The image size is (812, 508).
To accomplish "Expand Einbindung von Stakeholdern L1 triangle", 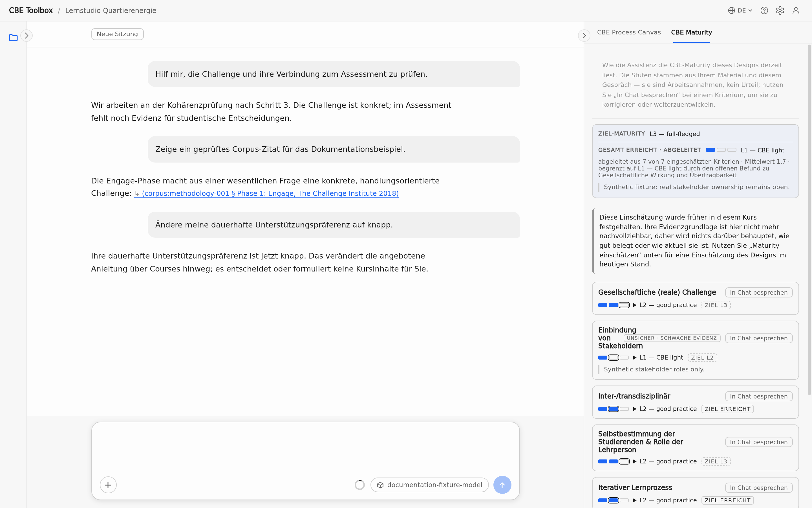I will [634, 358].
